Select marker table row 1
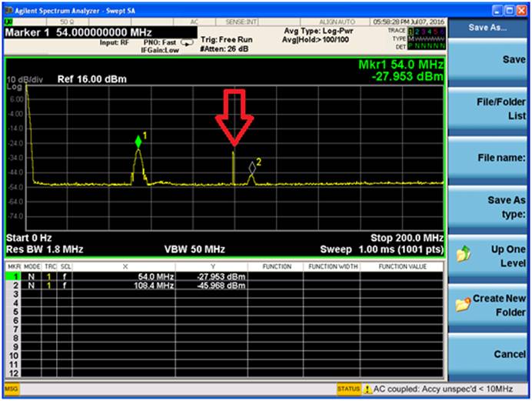 pos(224,277)
